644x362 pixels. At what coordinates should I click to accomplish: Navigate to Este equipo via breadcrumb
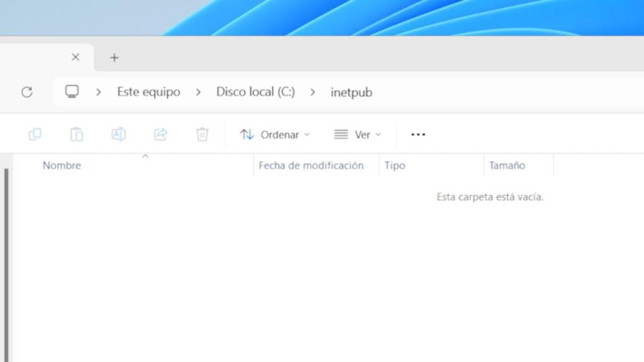(x=148, y=92)
